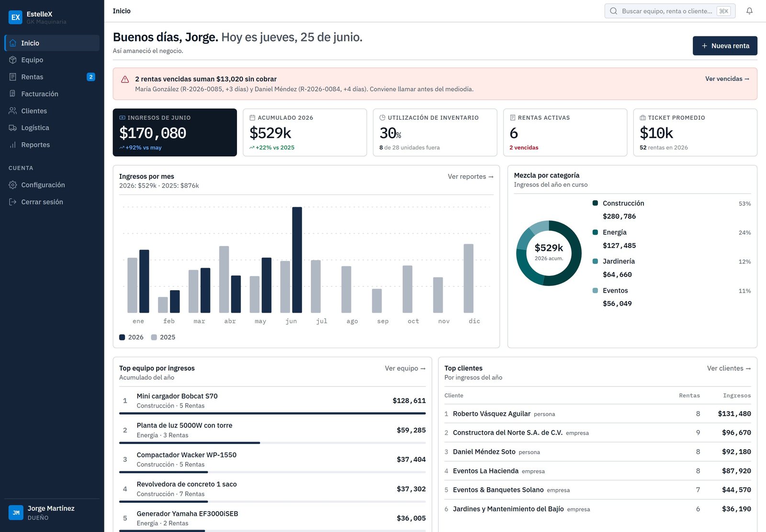Click the EX EstelleX logo icon
The height and width of the screenshot is (532, 766).
16,17
